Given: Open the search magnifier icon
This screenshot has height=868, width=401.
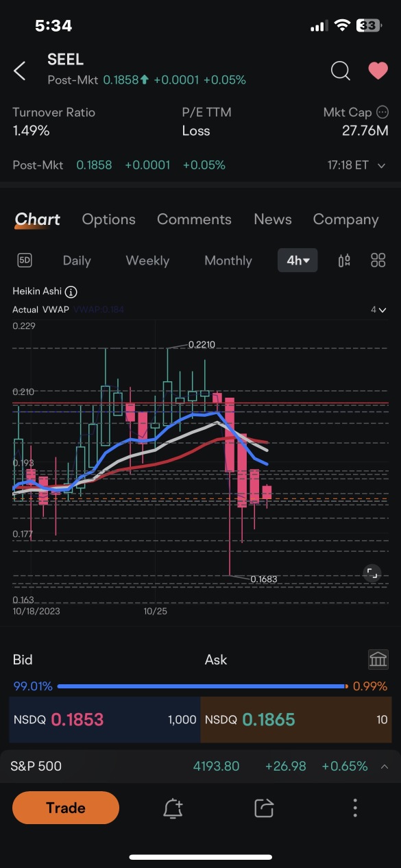Looking at the screenshot, I should pyautogui.click(x=341, y=71).
